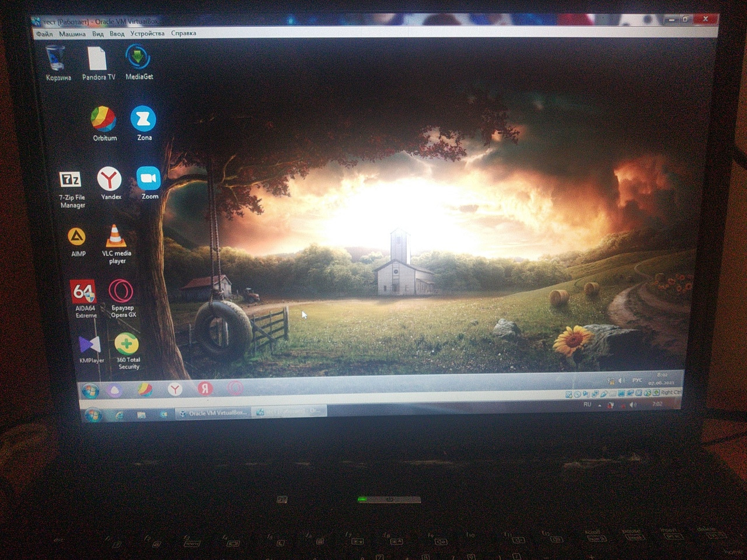Click the Zona desktop shortcut
This screenshot has width=747, height=560.
coord(144,123)
